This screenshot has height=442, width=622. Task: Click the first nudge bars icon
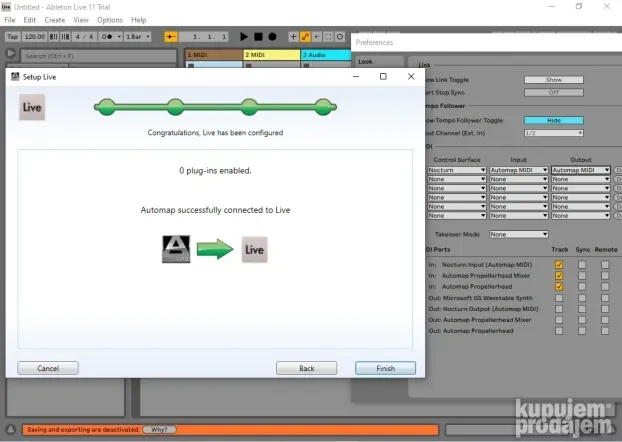54,37
